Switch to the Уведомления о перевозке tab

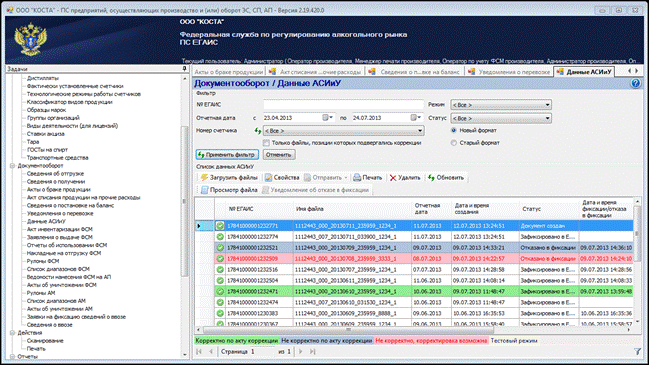click(x=510, y=72)
